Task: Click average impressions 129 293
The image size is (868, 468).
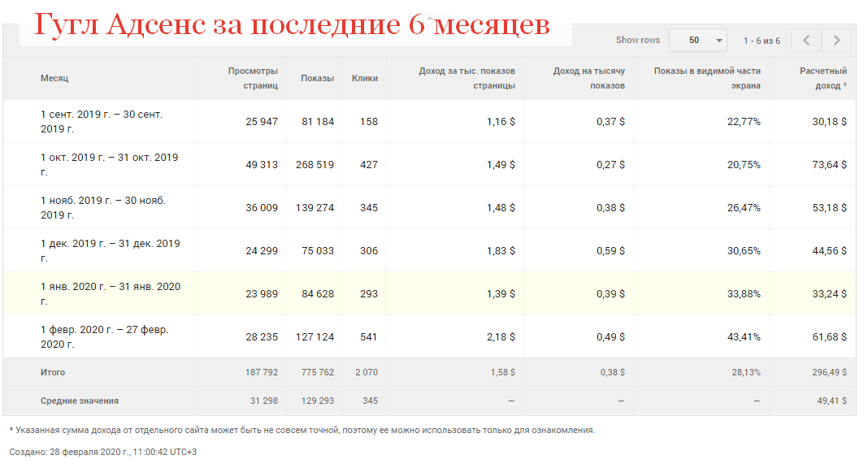Action: (318, 401)
